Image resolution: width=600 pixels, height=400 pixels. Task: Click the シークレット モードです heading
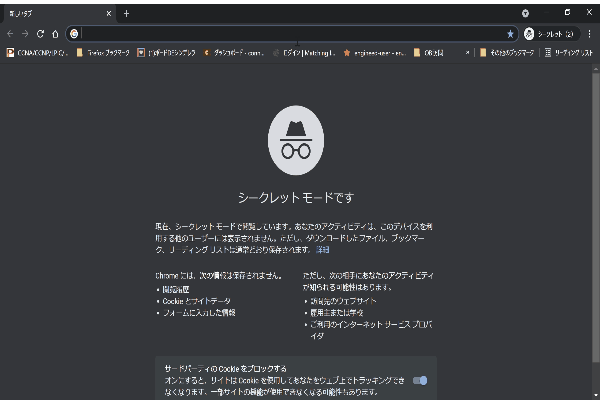click(296, 198)
